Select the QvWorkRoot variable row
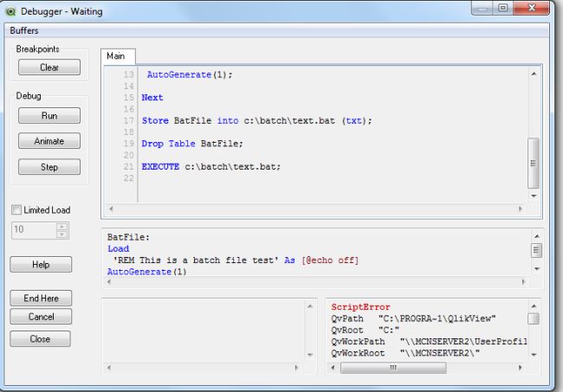563x392 pixels. (x=405, y=353)
